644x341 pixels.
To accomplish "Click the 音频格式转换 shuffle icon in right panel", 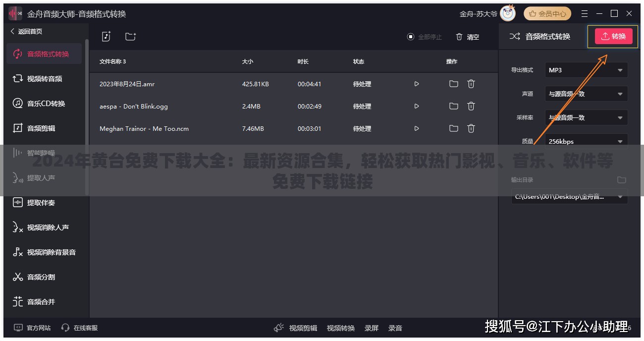I will (x=515, y=36).
